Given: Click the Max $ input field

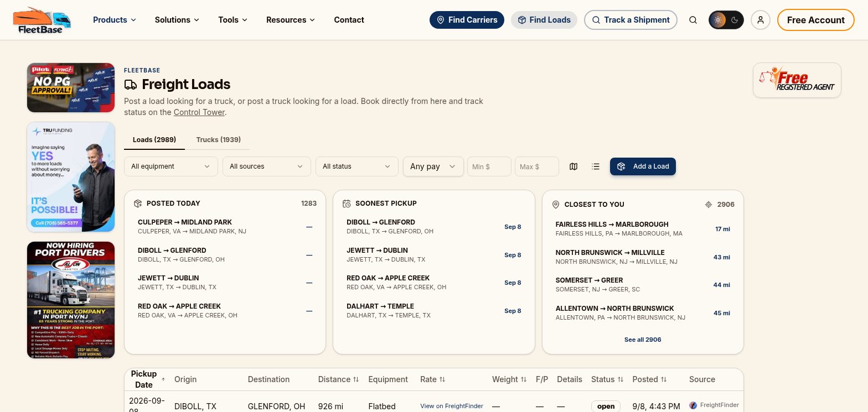Looking at the screenshot, I should (x=537, y=166).
